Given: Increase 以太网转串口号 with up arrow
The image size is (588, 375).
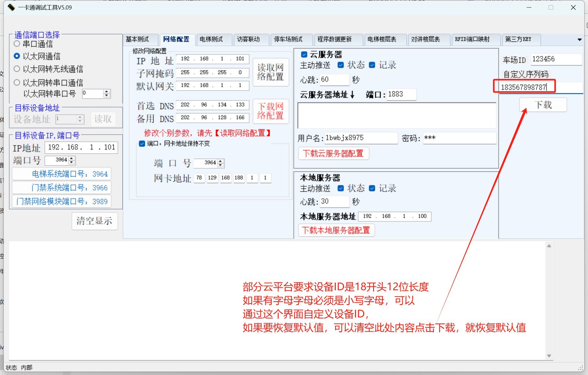Looking at the screenshot, I should [107, 92].
